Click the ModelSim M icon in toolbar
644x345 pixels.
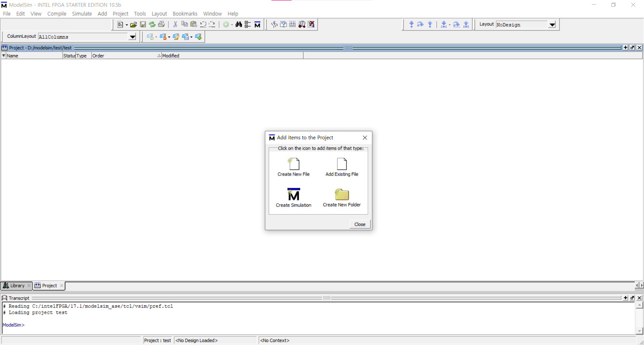pyautogui.click(x=257, y=24)
